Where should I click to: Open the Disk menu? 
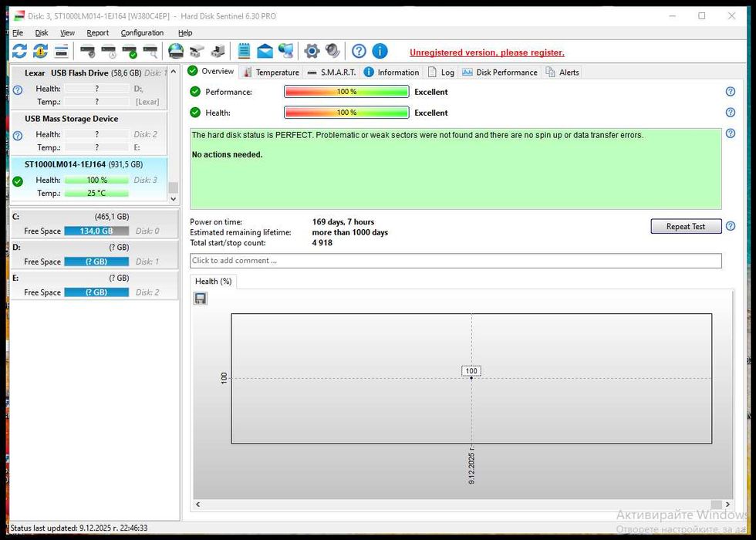click(x=42, y=32)
